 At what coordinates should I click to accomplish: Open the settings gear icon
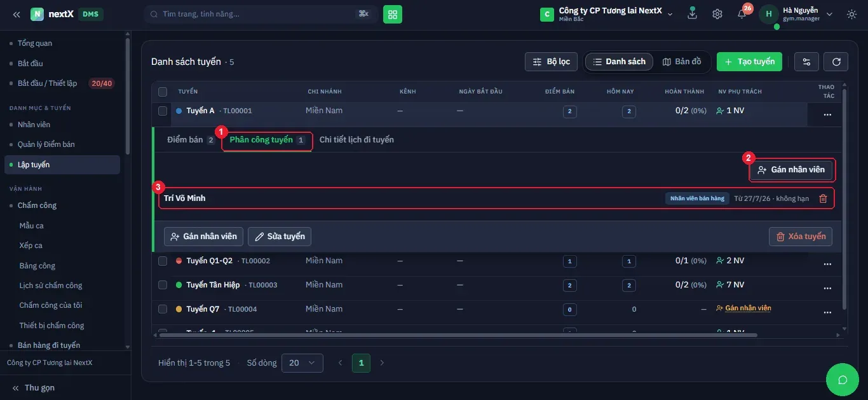tap(717, 14)
